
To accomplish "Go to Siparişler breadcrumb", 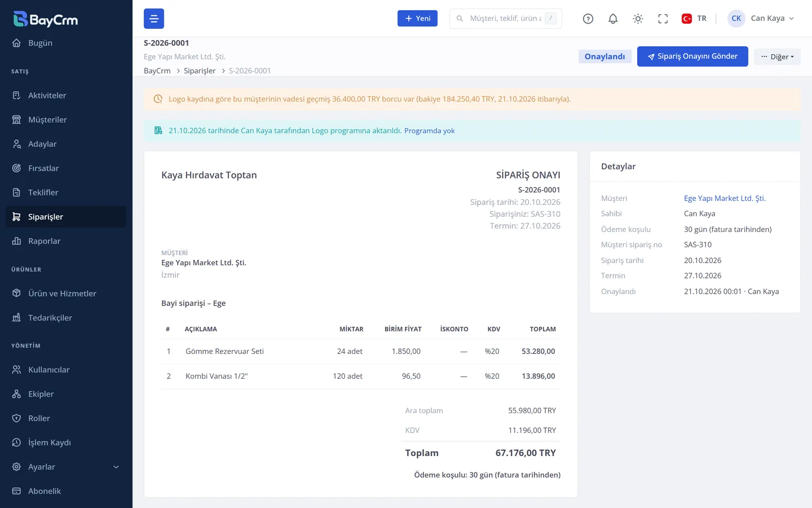I will [200, 71].
